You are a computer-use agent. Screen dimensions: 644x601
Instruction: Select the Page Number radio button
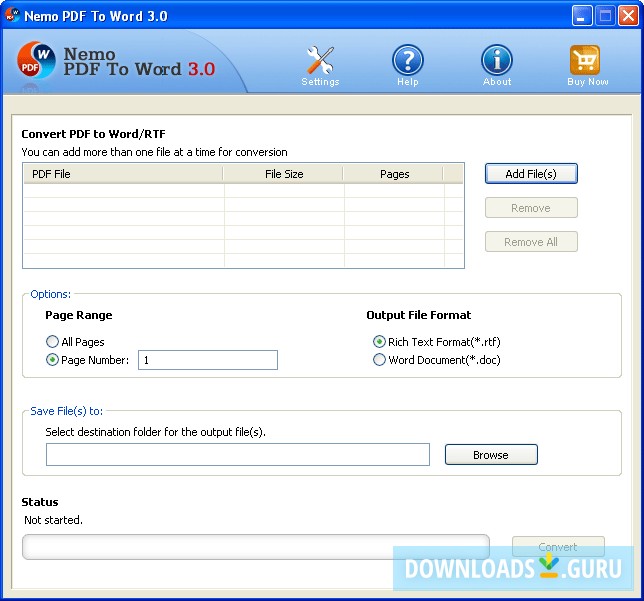52,360
